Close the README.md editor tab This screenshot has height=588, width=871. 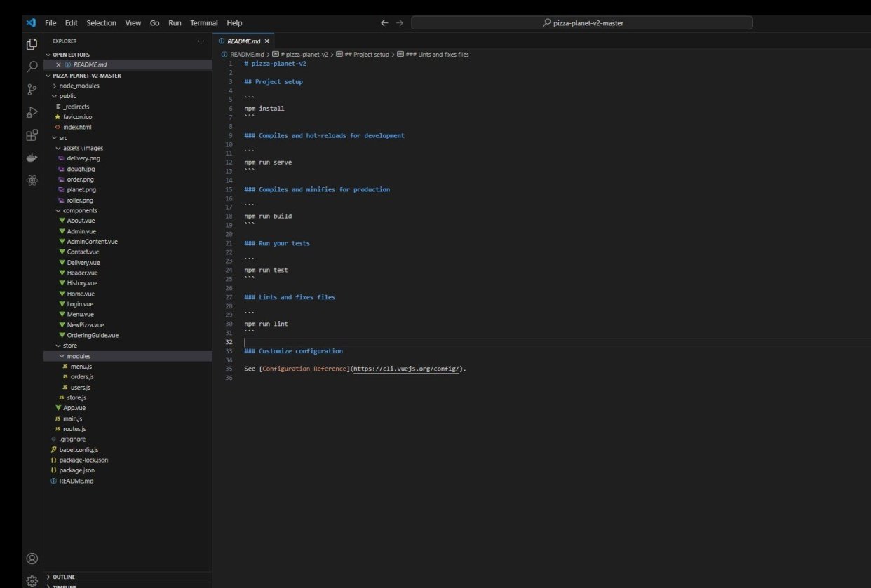[266, 41]
